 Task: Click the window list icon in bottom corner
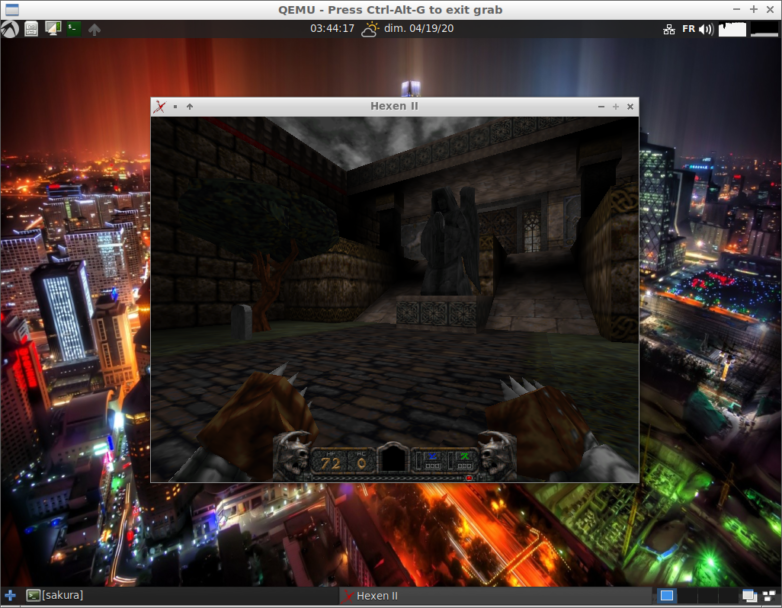click(x=770, y=596)
